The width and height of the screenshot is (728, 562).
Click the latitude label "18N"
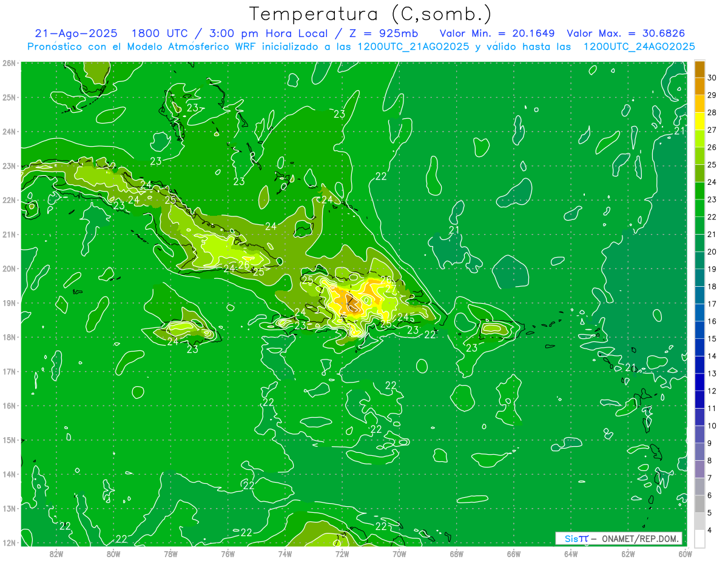9,337
